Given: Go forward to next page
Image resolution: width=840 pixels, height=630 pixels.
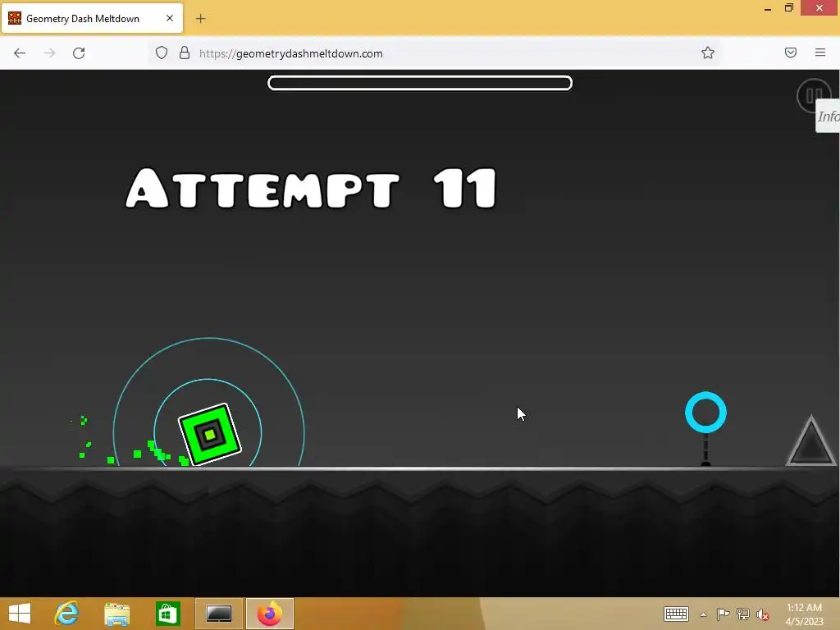Looking at the screenshot, I should coord(49,53).
